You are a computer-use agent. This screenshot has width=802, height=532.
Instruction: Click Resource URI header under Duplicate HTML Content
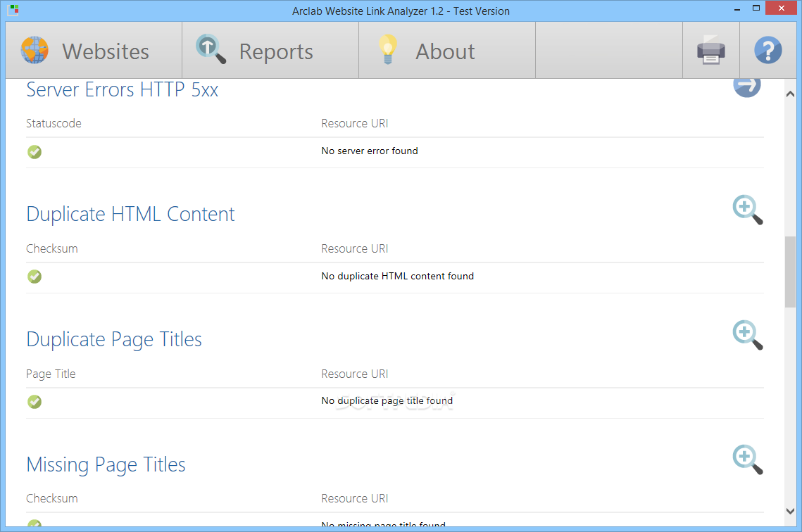pos(354,248)
